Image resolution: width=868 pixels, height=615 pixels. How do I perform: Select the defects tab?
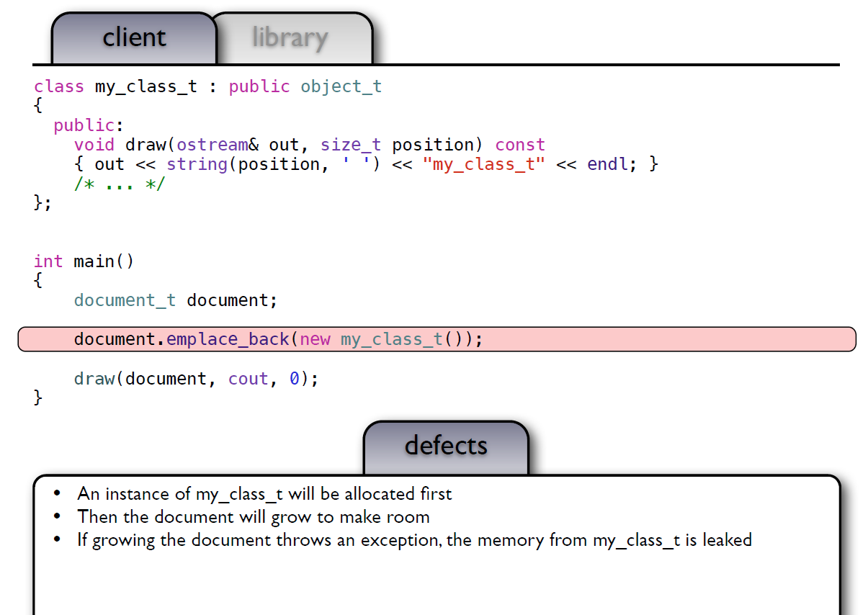[x=445, y=446]
